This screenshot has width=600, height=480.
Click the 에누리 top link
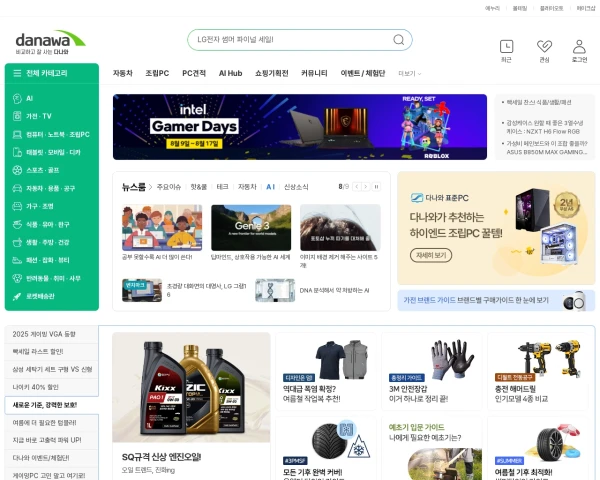[492, 8]
